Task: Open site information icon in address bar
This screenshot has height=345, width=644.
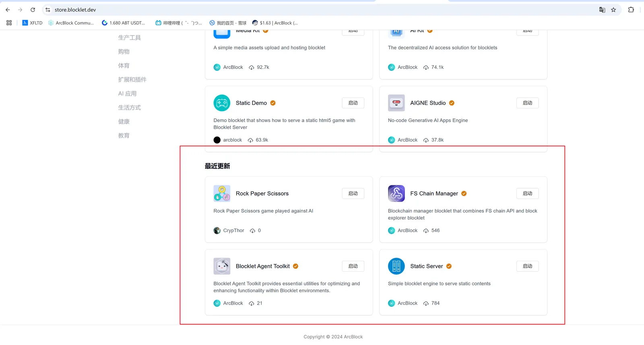Action: click(48, 10)
